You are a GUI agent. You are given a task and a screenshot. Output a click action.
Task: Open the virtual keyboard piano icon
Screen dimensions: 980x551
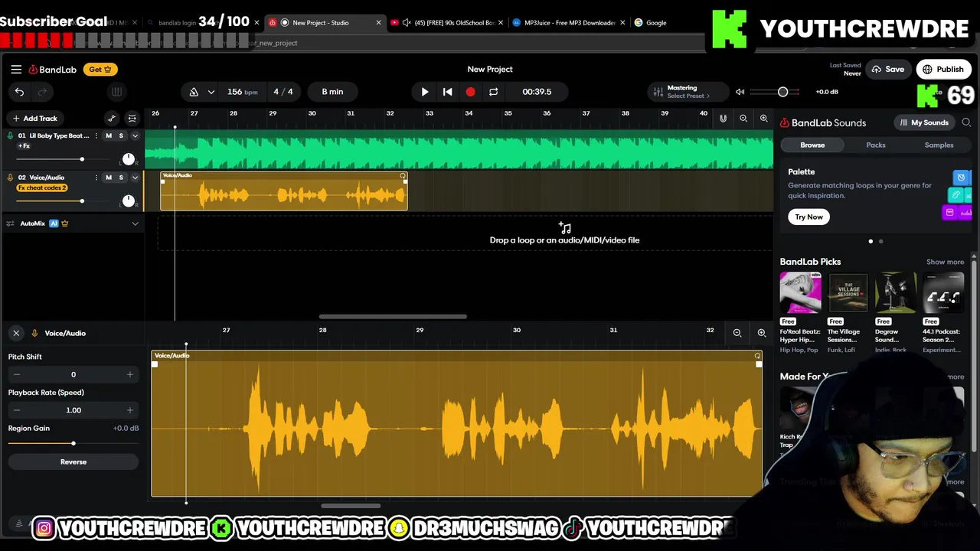116,92
